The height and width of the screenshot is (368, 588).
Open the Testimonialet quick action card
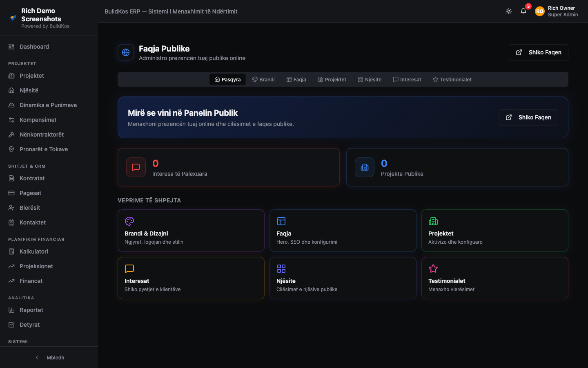495,278
